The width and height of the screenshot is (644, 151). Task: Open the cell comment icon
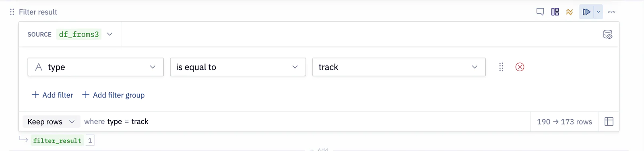coord(540,12)
